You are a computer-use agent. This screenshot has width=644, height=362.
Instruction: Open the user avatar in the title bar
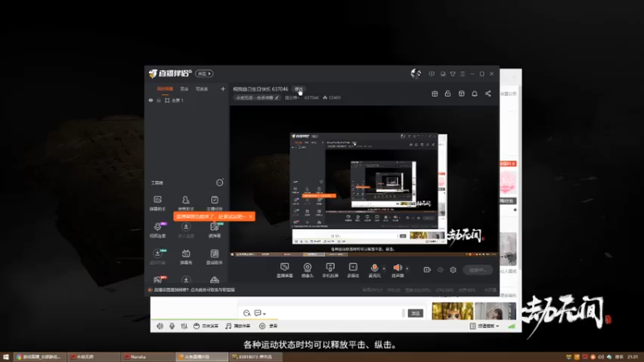click(415, 73)
